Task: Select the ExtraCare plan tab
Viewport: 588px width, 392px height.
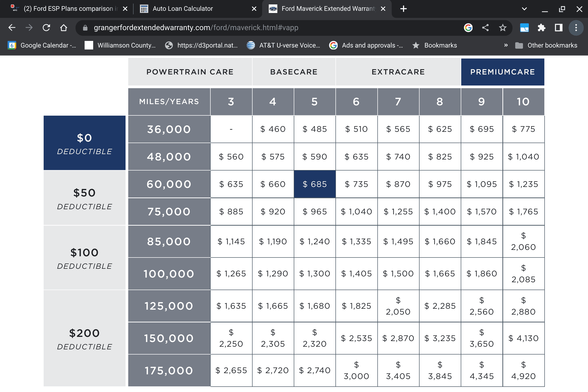Action: (398, 72)
